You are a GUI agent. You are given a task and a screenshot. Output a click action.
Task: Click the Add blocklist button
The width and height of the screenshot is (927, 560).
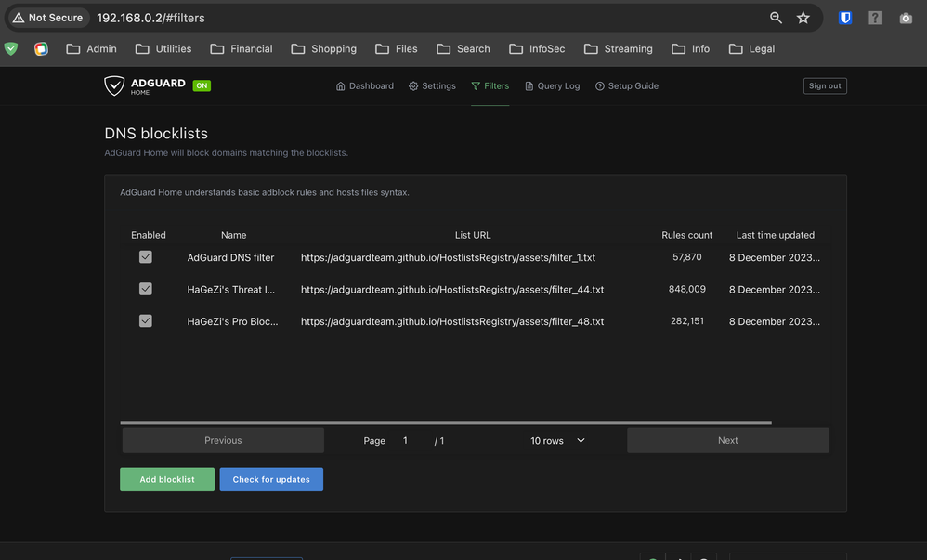(167, 479)
